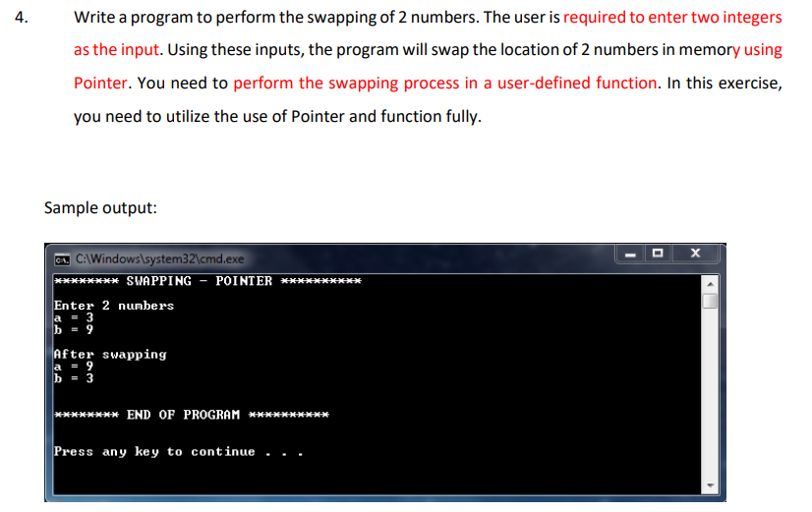Click the 'After swapping' console line
The width and height of the screenshot is (812, 512).
(110, 355)
